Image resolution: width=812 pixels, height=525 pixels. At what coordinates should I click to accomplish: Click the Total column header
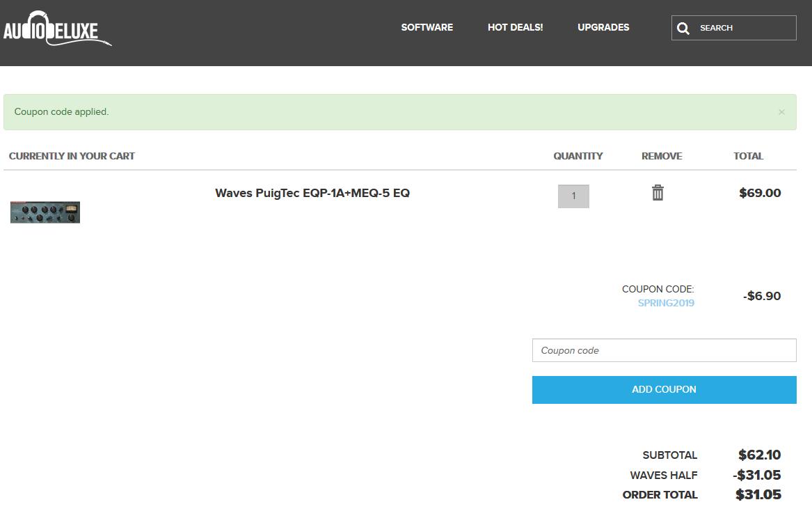748,156
